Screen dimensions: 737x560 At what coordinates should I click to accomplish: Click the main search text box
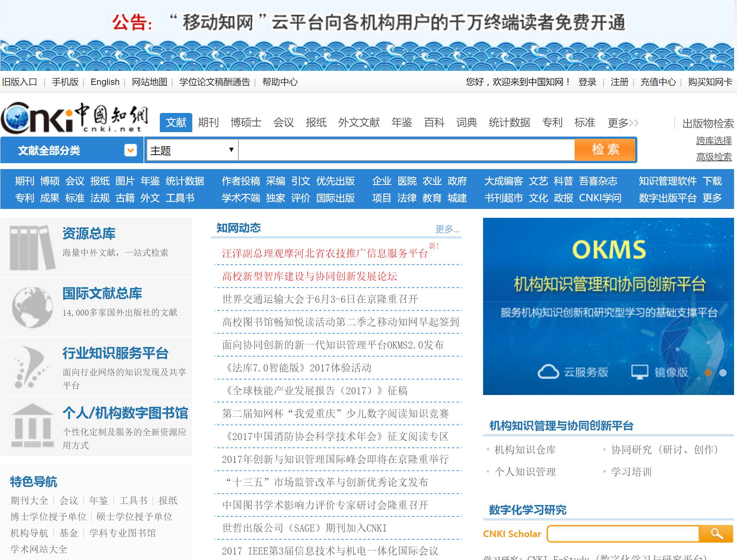pyautogui.click(x=406, y=150)
